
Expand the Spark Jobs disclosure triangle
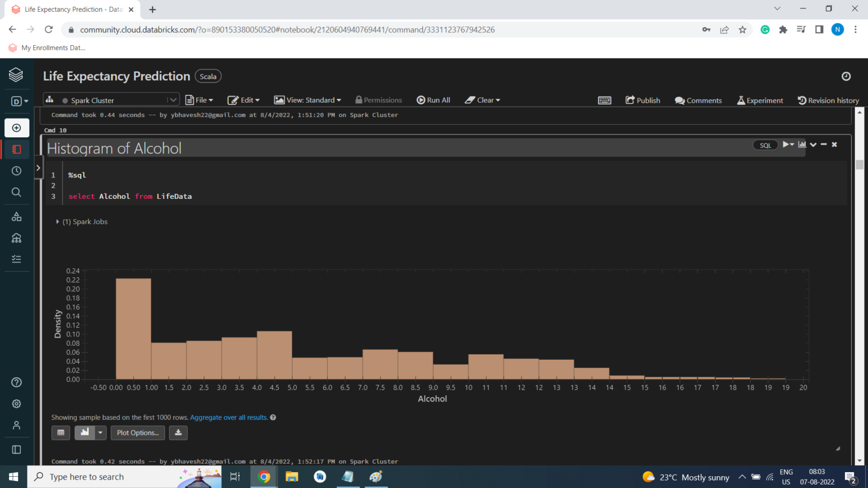(58, 222)
